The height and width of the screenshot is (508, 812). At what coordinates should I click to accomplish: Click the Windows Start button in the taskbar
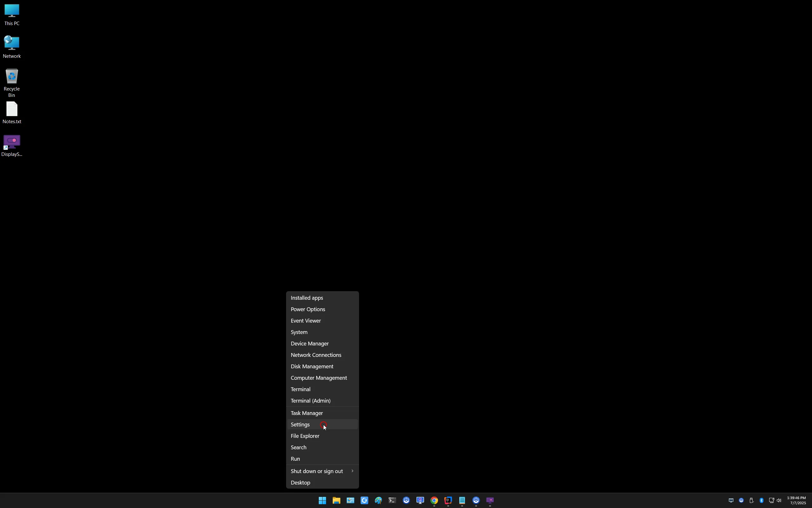point(322,501)
